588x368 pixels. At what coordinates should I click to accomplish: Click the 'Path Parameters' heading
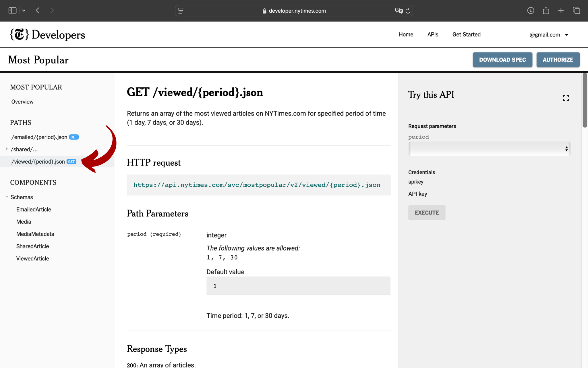pos(158,214)
